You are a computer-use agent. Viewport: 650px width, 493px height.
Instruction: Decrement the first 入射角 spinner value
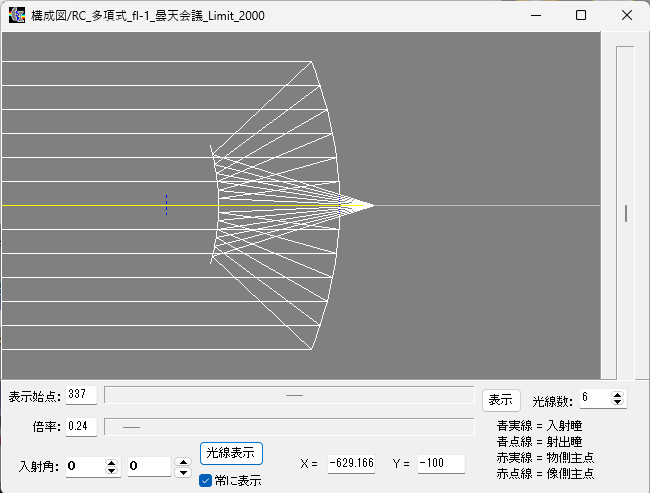click(x=111, y=471)
